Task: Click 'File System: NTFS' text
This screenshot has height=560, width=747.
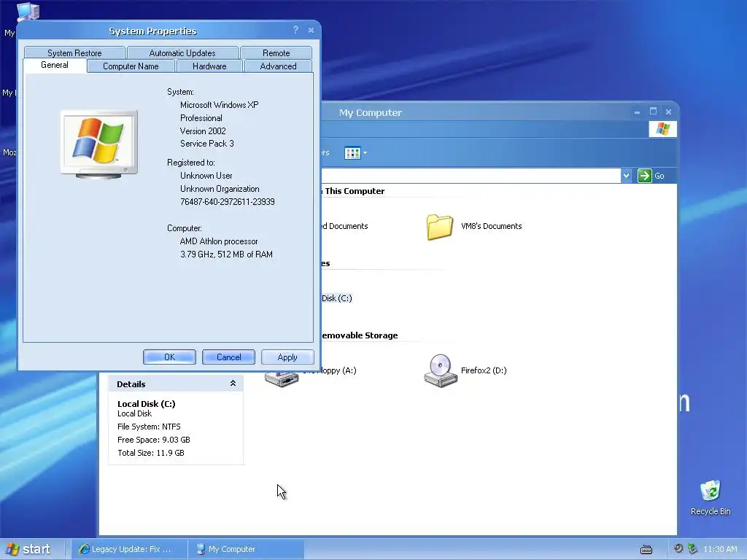Action: 149,427
